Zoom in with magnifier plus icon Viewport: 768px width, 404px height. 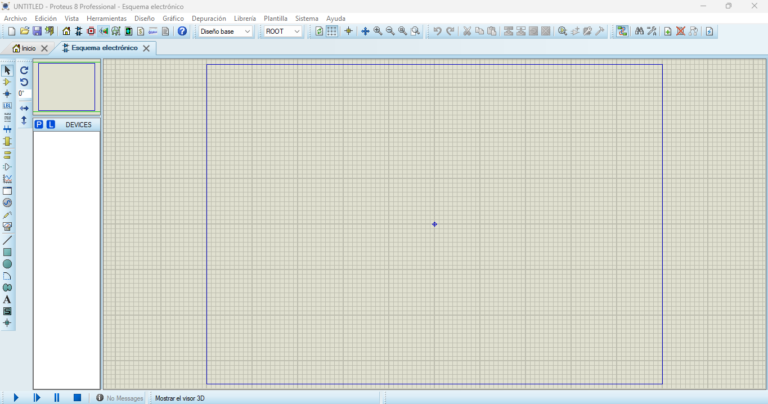click(378, 31)
